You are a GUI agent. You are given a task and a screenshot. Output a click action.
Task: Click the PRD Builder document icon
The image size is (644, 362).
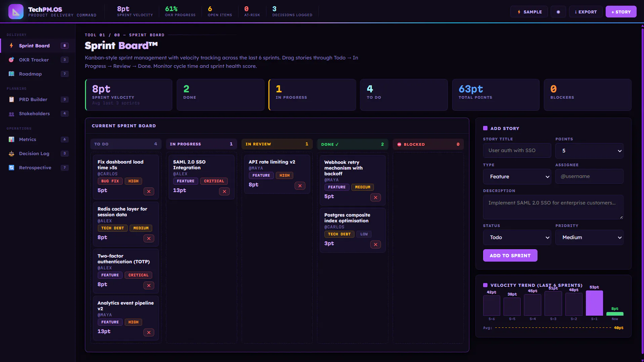[x=11, y=99]
